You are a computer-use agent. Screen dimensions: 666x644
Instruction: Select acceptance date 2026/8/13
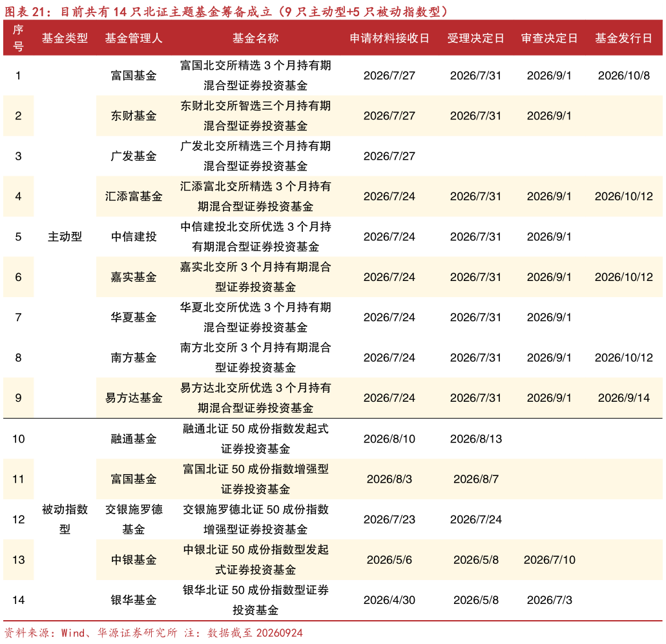pyautogui.click(x=475, y=439)
